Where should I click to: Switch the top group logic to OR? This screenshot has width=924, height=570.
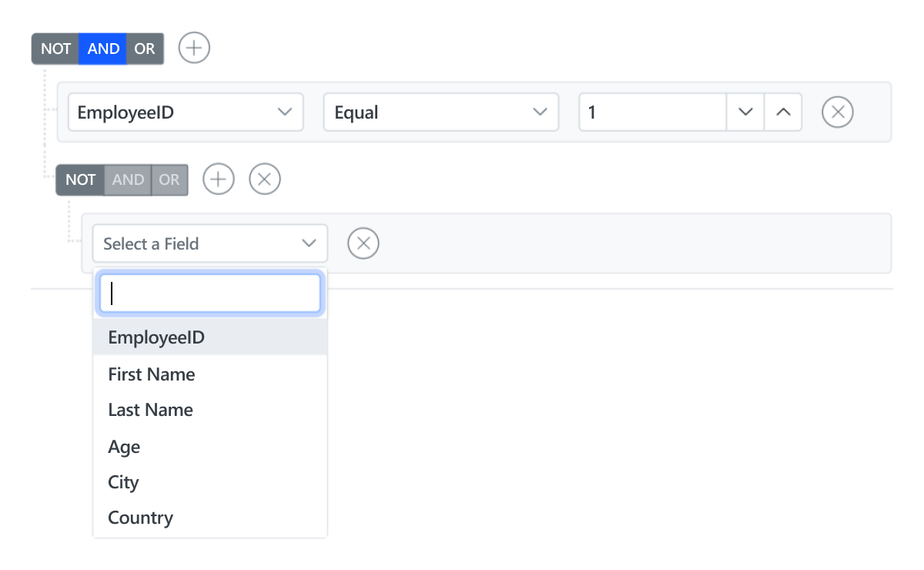(x=145, y=48)
